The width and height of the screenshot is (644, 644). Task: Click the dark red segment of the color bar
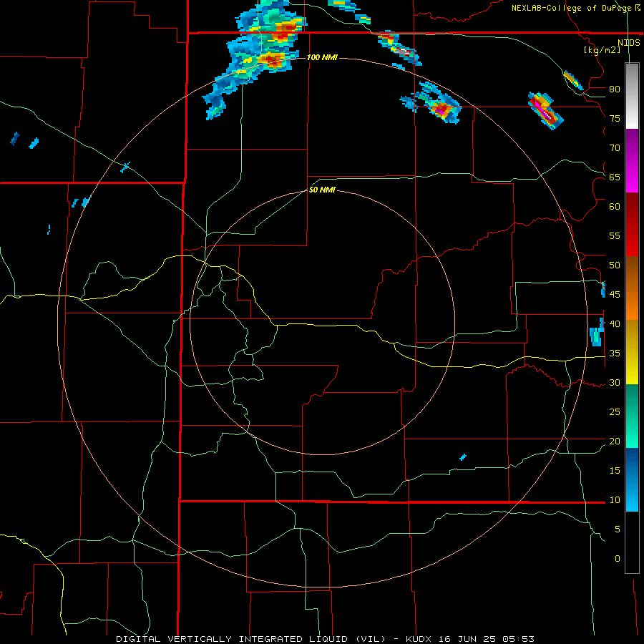click(x=632, y=224)
